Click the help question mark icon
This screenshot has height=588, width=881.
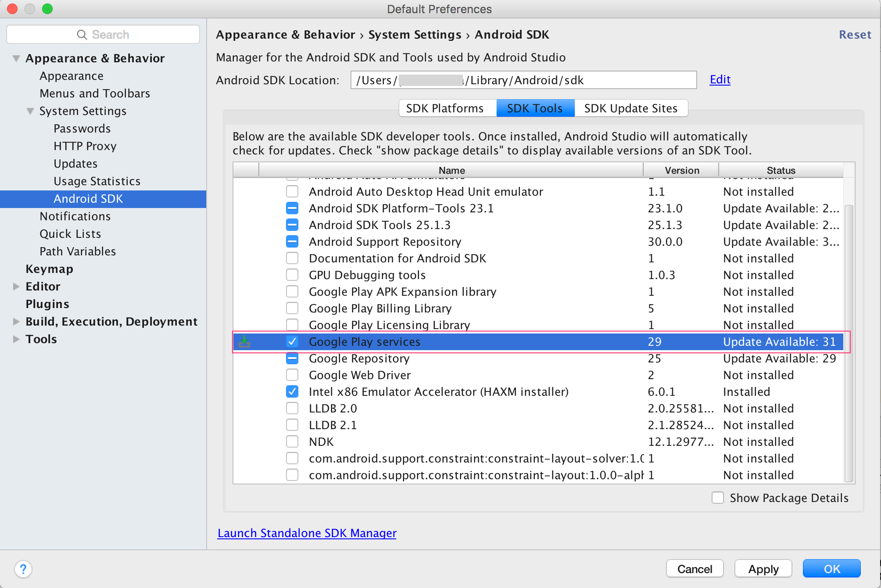23,569
